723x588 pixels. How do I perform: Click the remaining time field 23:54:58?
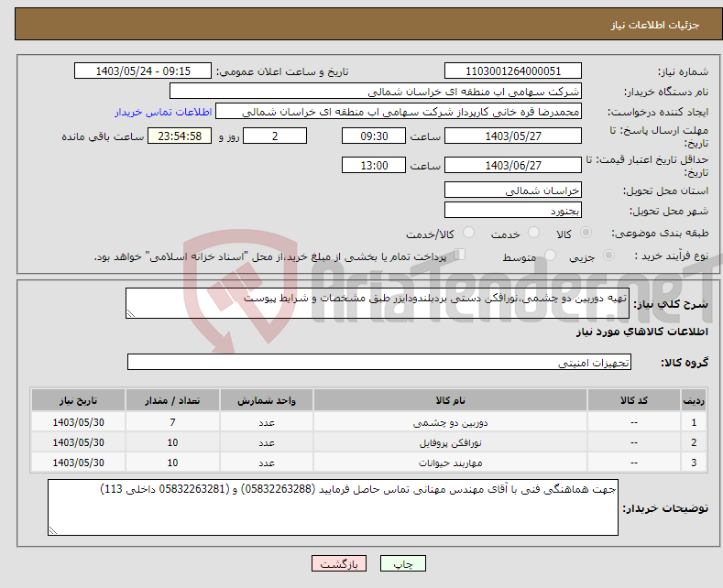click(180, 136)
